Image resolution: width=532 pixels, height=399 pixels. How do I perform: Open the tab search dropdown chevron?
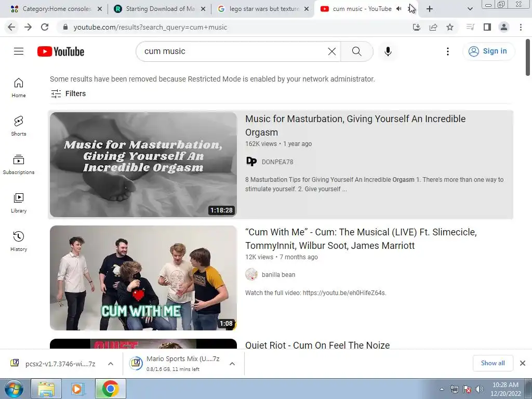click(x=470, y=9)
